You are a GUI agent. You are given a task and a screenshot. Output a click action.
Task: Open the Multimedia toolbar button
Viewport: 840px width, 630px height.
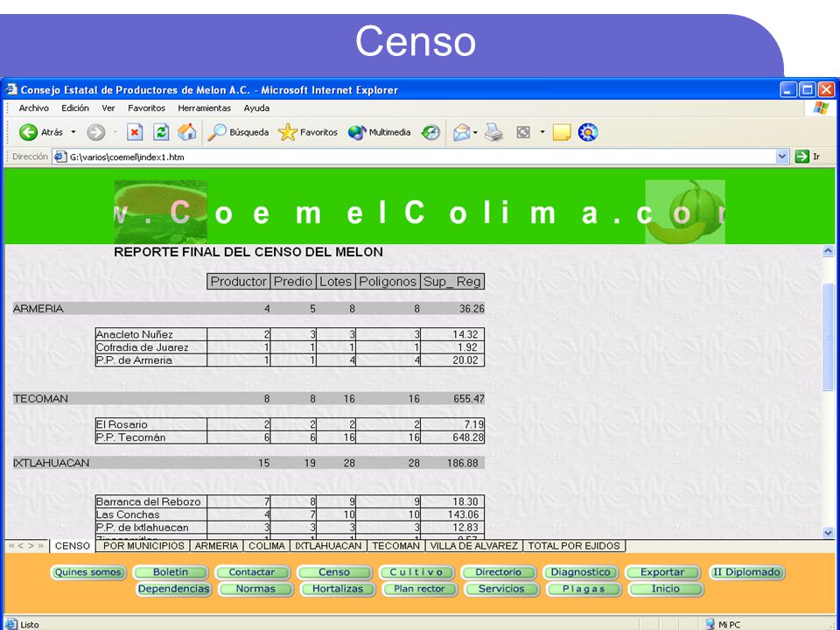tap(379, 132)
